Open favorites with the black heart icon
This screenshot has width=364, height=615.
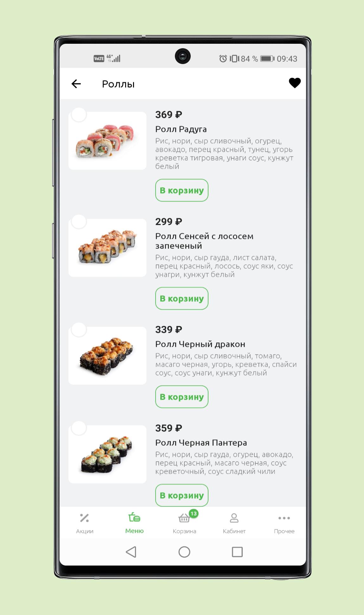pyautogui.click(x=295, y=83)
